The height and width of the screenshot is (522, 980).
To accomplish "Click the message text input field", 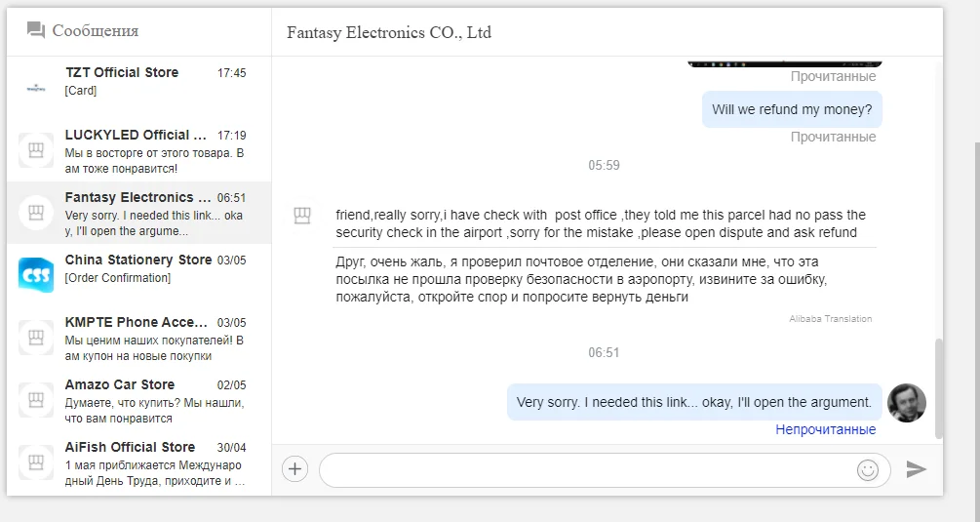I will [x=585, y=469].
